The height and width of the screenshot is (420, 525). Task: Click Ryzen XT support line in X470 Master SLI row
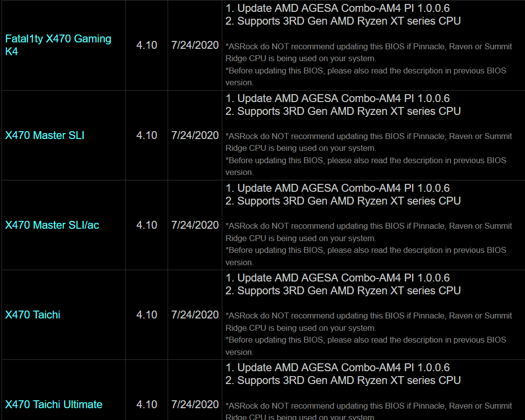(x=343, y=111)
